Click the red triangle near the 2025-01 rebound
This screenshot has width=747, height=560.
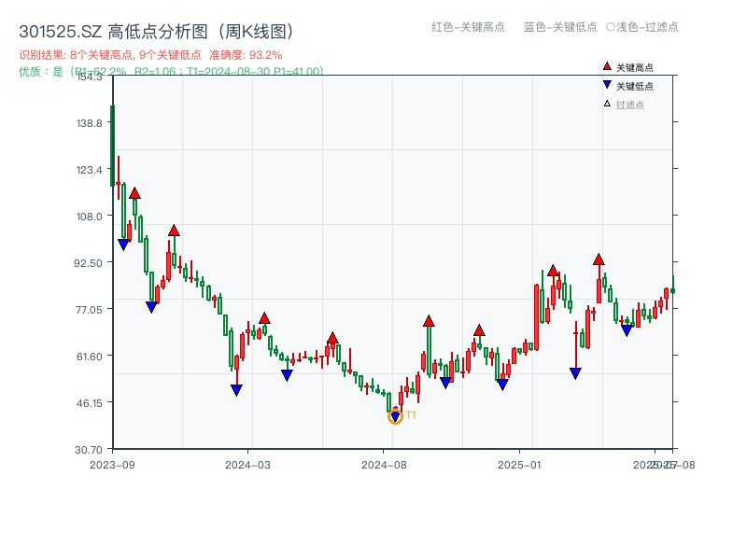point(553,272)
